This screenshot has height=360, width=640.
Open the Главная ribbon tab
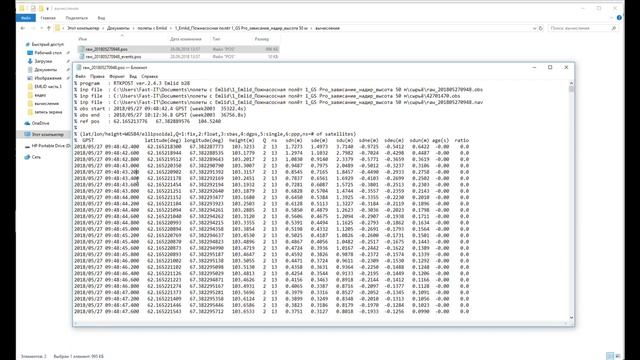tap(48, 18)
